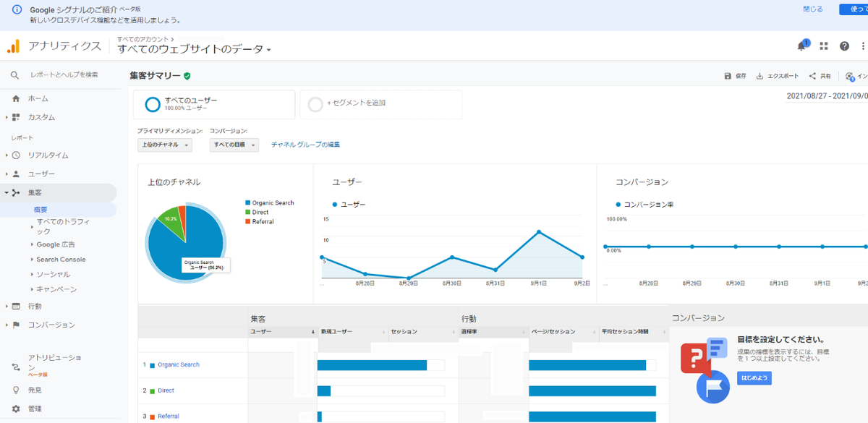
Task: Click the goal setup illustration icon
Action: pyautogui.click(x=705, y=369)
